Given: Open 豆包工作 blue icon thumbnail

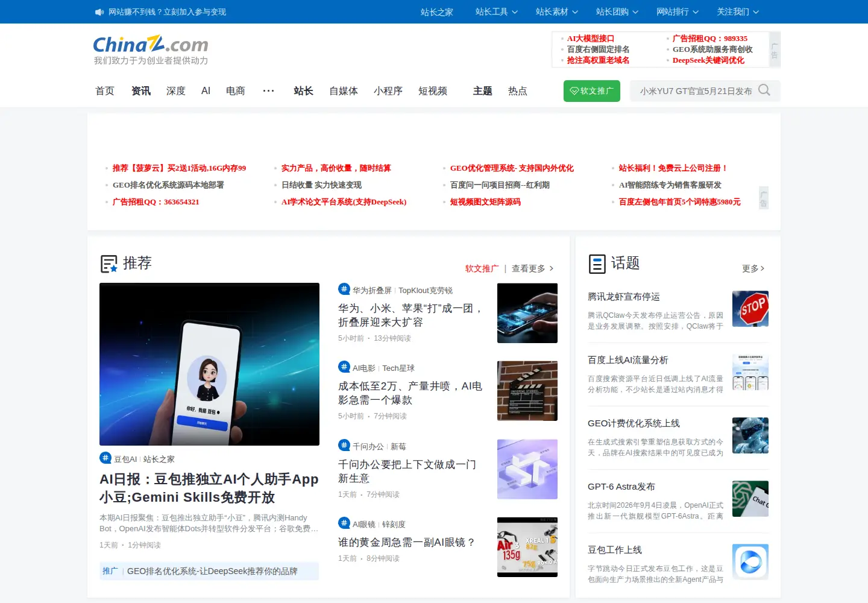Looking at the screenshot, I should click(750, 562).
